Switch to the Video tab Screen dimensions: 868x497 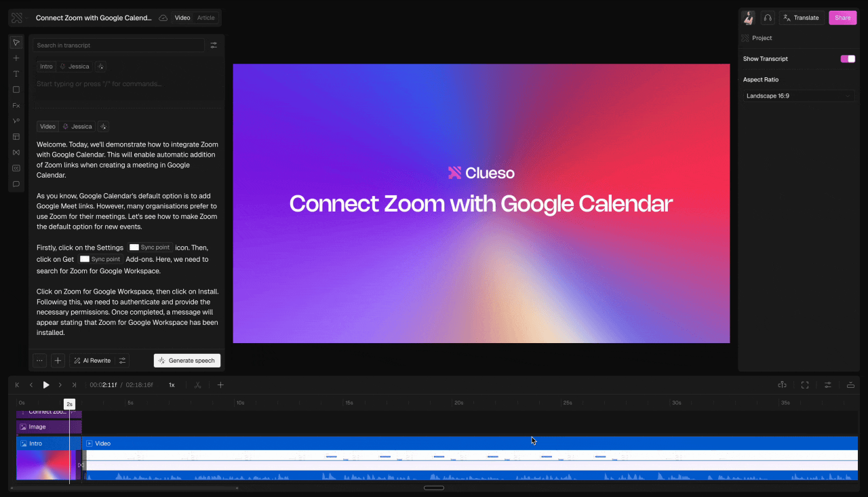point(182,18)
